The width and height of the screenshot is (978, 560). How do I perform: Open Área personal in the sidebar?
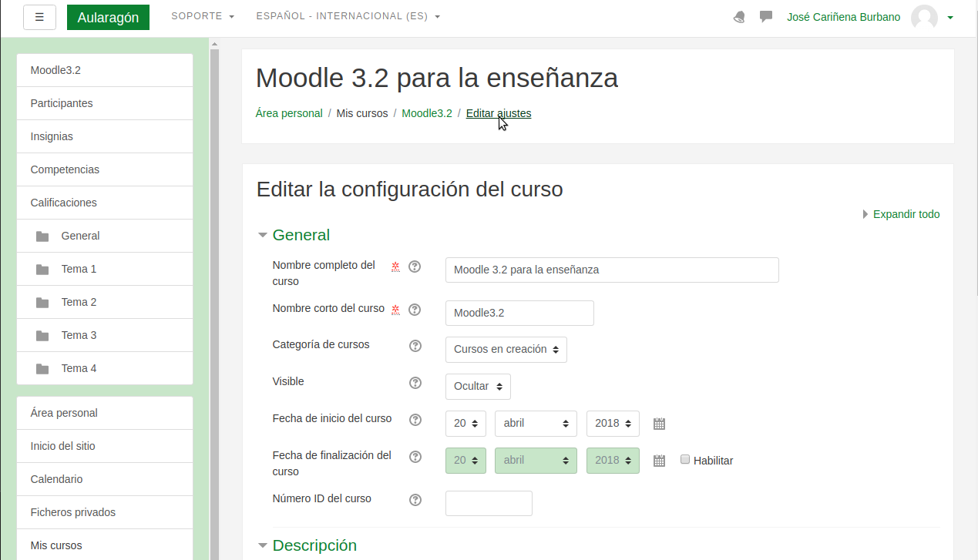tap(105, 413)
